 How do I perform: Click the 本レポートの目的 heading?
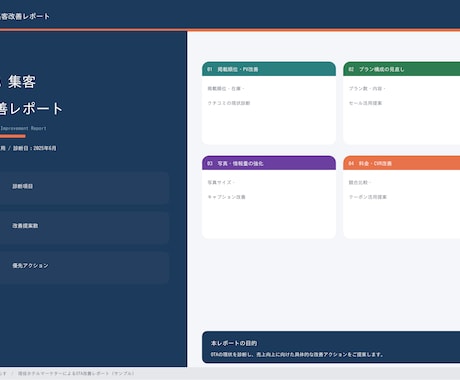pos(234,343)
